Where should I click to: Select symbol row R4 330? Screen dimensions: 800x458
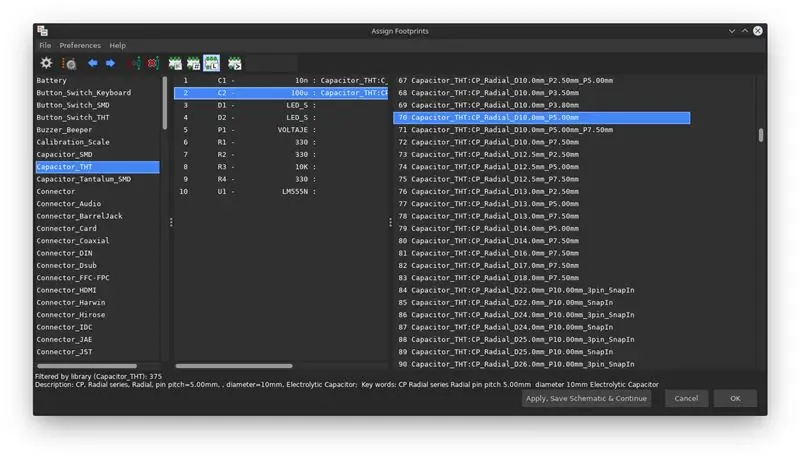pyautogui.click(x=281, y=179)
